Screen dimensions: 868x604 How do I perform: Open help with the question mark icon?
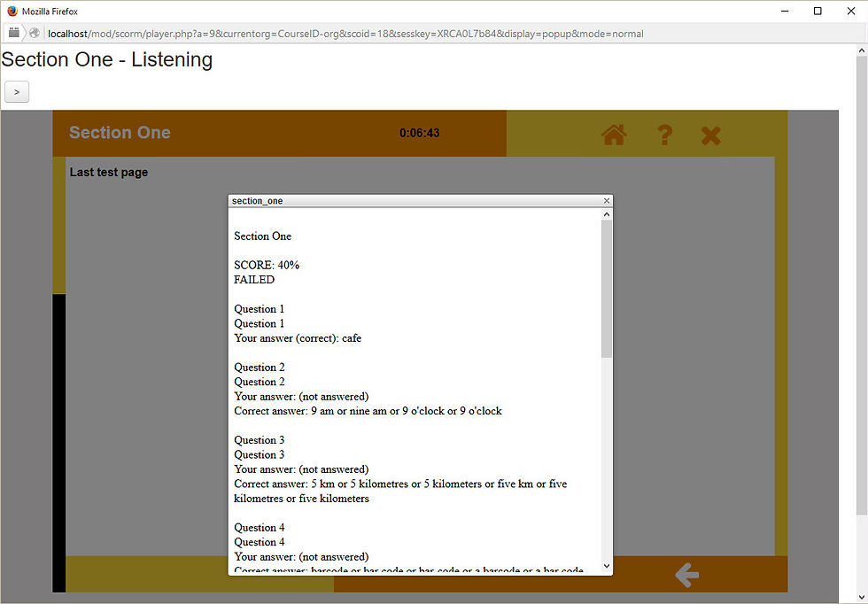[665, 135]
